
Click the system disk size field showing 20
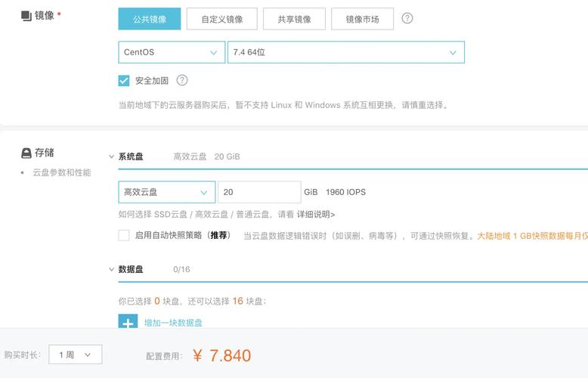(259, 192)
